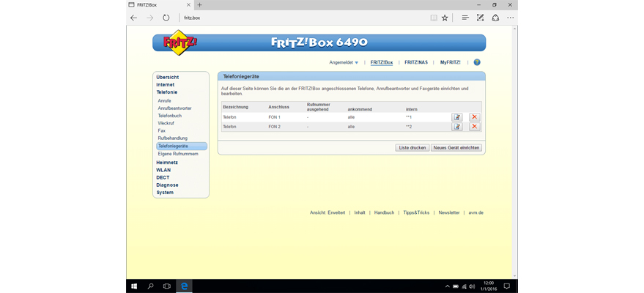Click the address bar showing fritz.box

293,18
